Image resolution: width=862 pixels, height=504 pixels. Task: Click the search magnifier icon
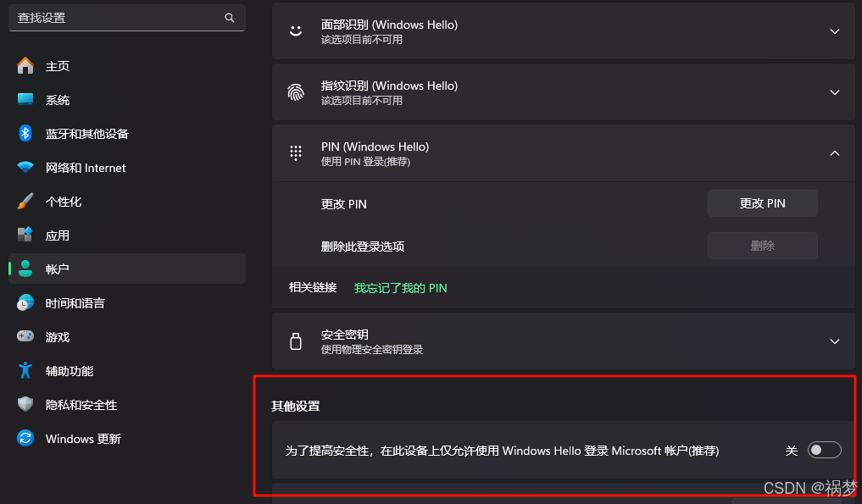click(x=229, y=18)
